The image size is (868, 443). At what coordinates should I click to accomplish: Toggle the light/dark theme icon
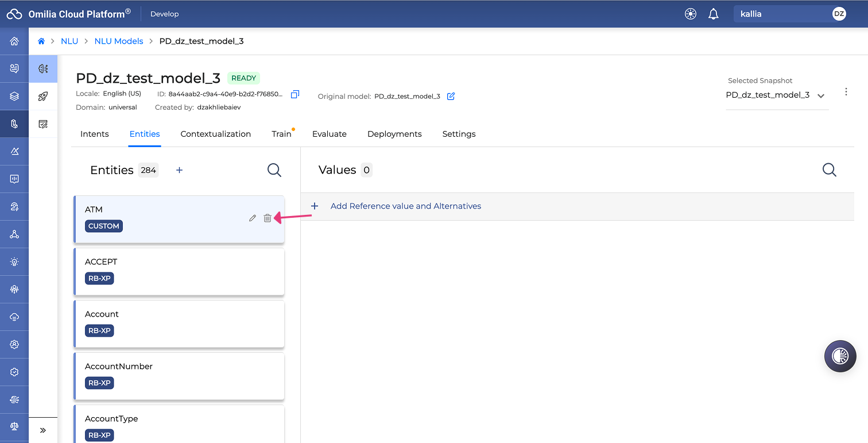coord(691,14)
